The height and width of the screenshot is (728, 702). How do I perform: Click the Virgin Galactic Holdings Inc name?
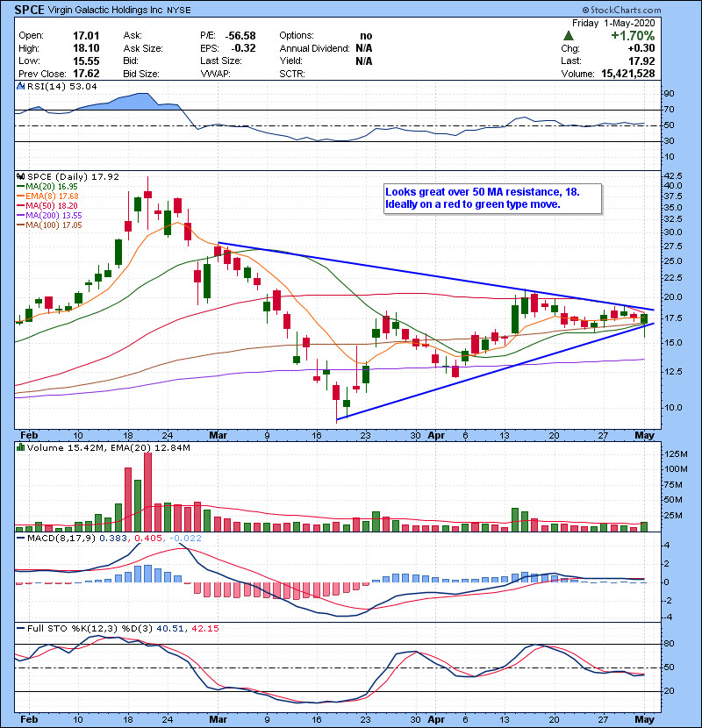point(105,10)
